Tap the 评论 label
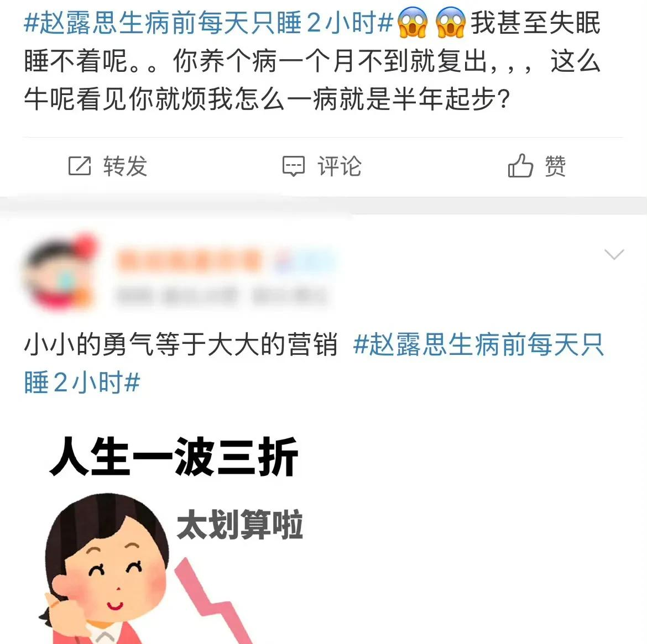The height and width of the screenshot is (644, 647). coord(339,166)
